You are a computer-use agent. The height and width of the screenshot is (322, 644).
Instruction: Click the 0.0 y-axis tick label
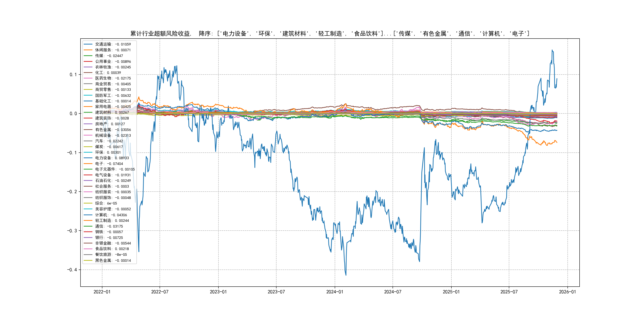point(73,113)
